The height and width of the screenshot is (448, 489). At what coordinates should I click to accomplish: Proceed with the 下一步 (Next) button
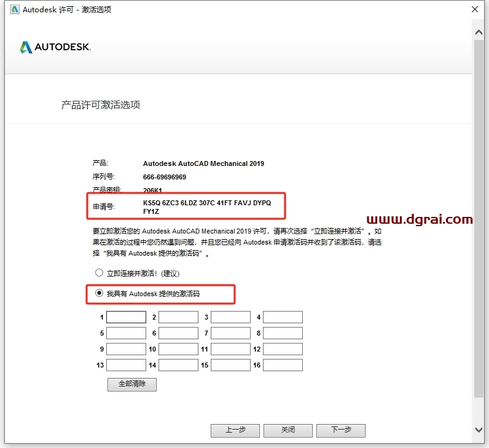(x=341, y=431)
